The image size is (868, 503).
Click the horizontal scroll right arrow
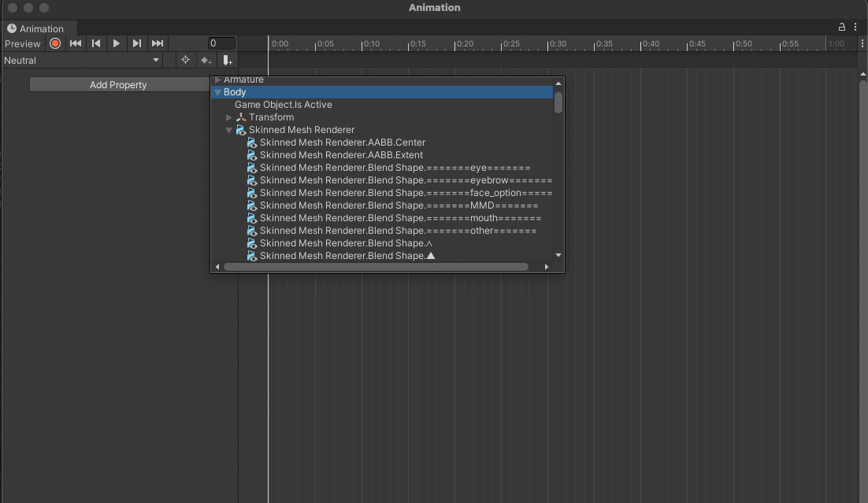point(547,267)
